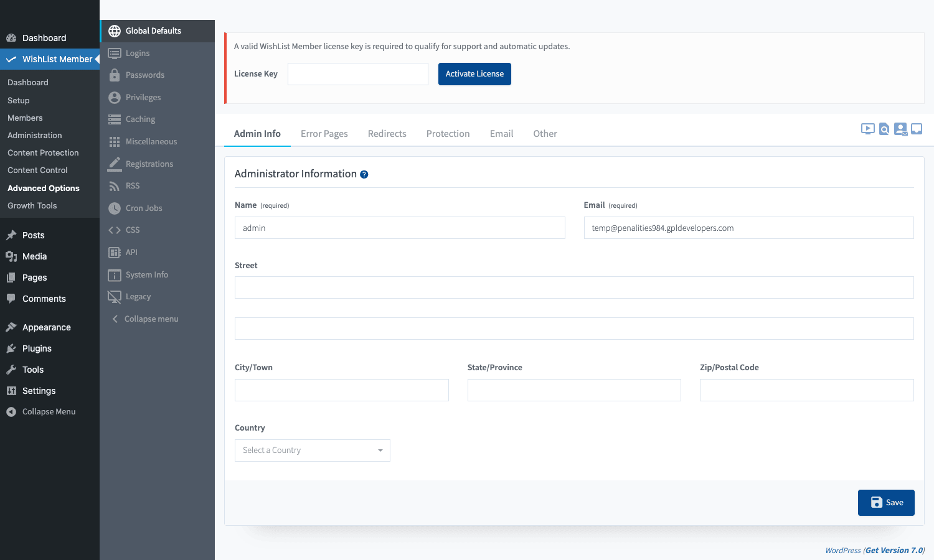The width and height of the screenshot is (934, 560).
Task: Switch to the Error Pages tab
Action: (324, 134)
